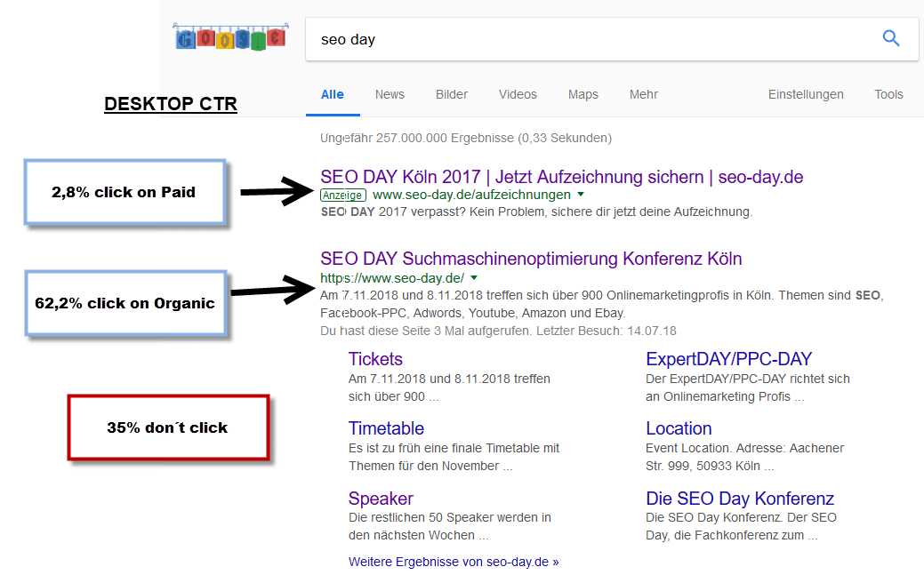This screenshot has width=924, height=583.
Task: Click the 'Die SEO Day Konferenz. Der SEO' snippet
Action: pos(741,526)
